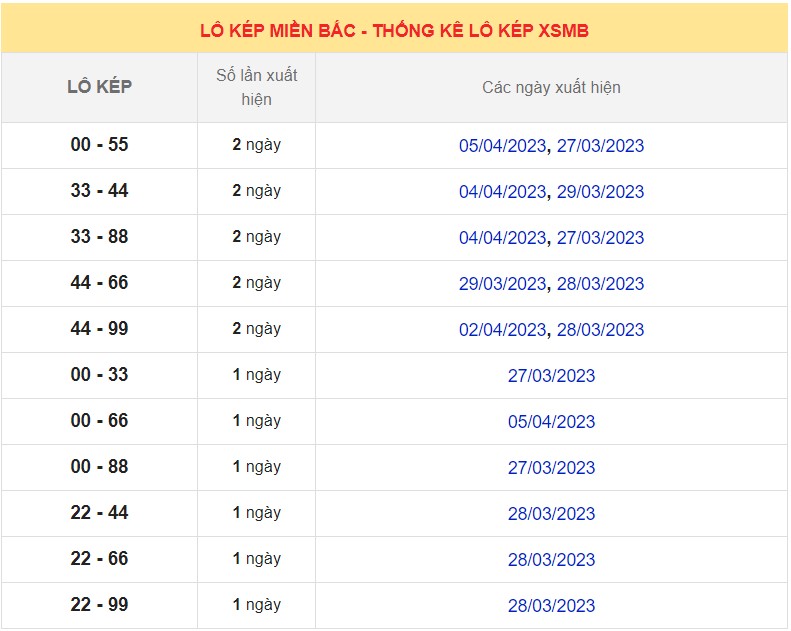Click the Số lần xuất hiện column header
Image resolution: width=791 pixels, height=631 pixels.
pos(256,87)
